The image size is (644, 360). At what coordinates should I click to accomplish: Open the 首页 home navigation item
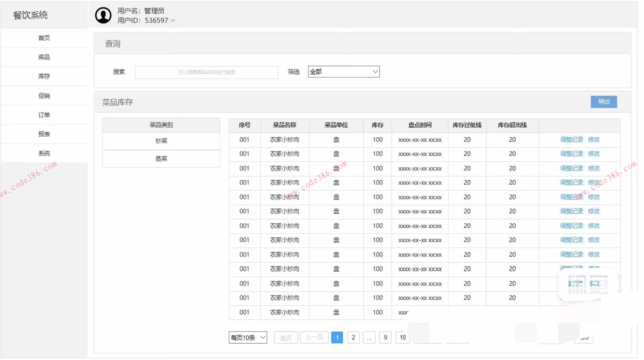[x=44, y=38]
